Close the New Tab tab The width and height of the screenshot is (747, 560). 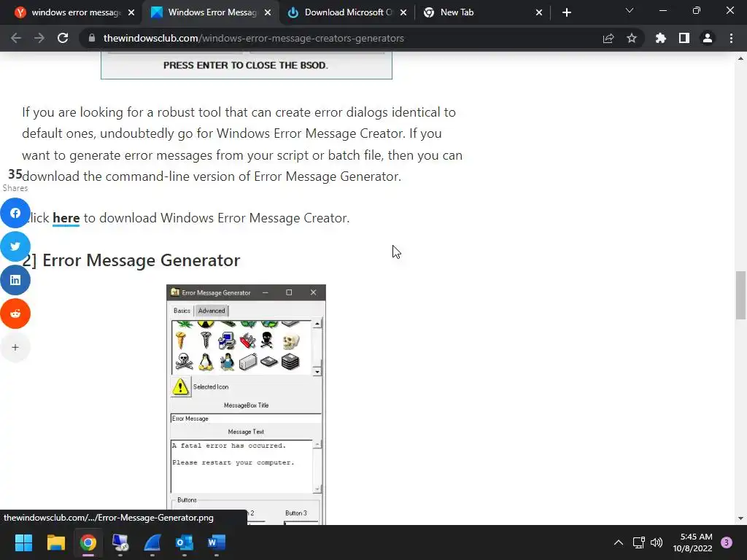[539, 12]
